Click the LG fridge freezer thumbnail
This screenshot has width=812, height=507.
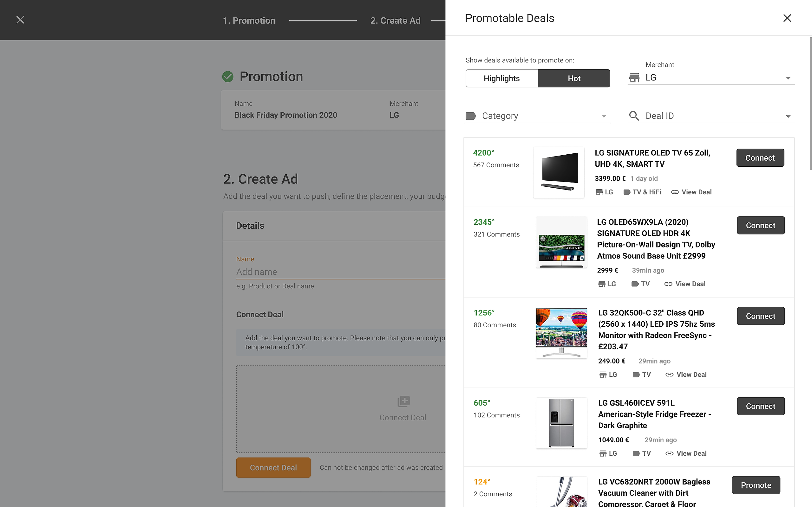tap(561, 422)
